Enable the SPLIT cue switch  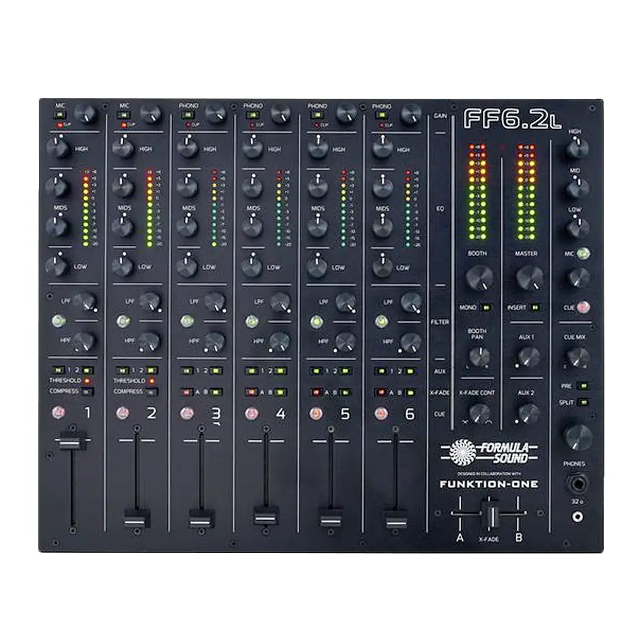(x=585, y=402)
